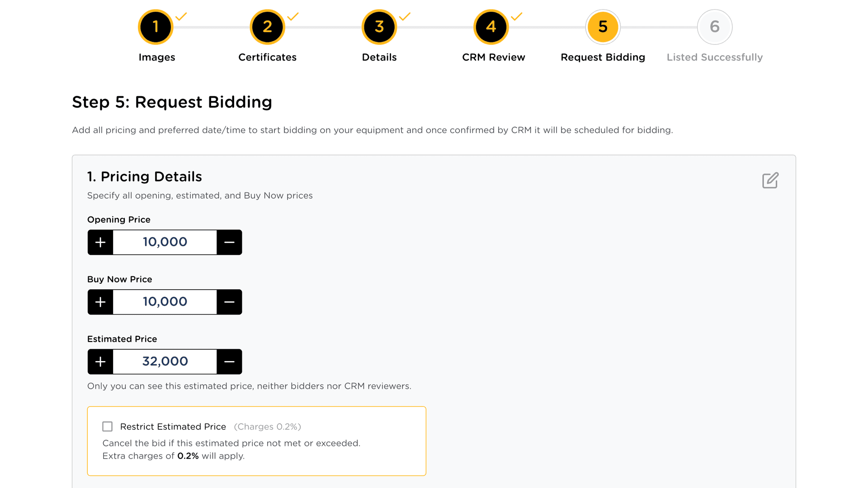Click the Certificates step label

pos(267,57)
